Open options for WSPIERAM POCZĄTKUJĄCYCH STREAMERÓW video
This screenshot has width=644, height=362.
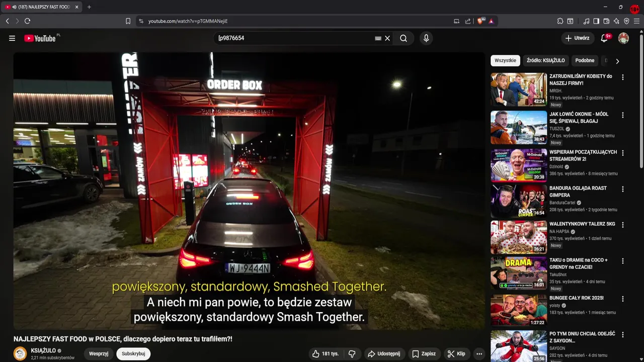pyautogui.click(x=623, y=153)
